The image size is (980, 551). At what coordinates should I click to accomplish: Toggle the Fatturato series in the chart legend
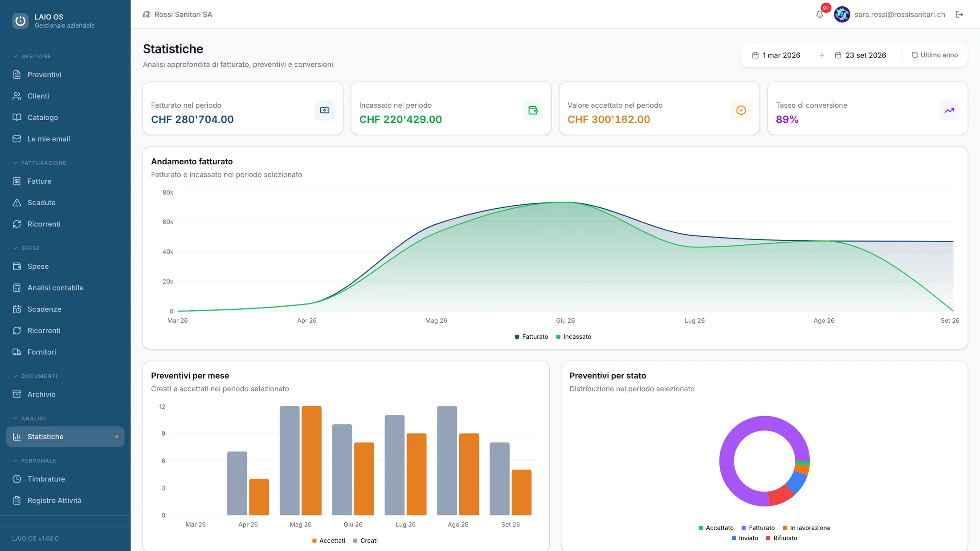click(x=531, y=336)
